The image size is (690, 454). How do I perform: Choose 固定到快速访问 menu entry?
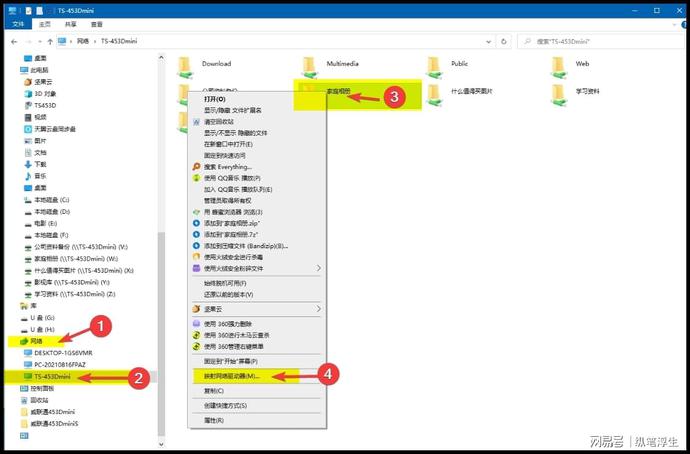tap(257, 156)
